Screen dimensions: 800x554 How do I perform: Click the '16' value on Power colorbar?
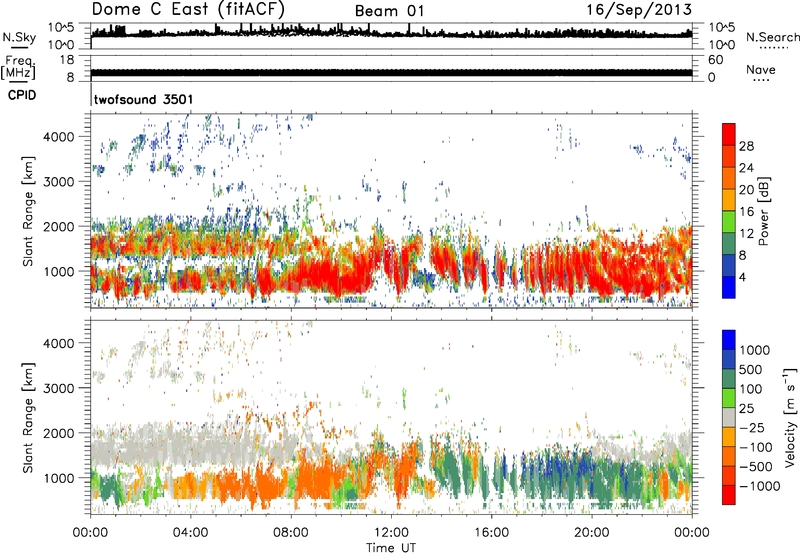746,212
